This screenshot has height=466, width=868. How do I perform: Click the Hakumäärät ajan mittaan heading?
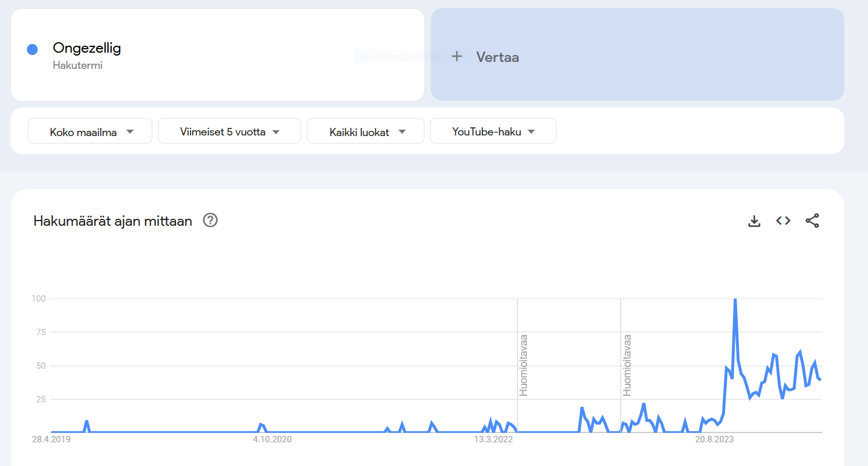[x=113, y=221]
